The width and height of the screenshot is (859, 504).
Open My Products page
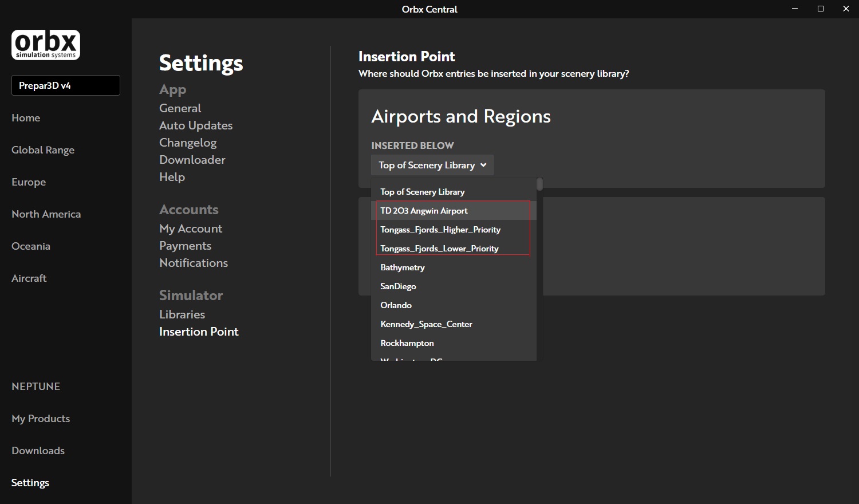point(41,418)
